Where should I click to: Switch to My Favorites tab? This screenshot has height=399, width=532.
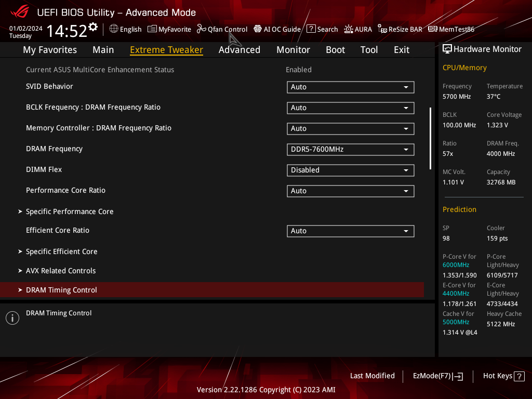tap(50, 50)
